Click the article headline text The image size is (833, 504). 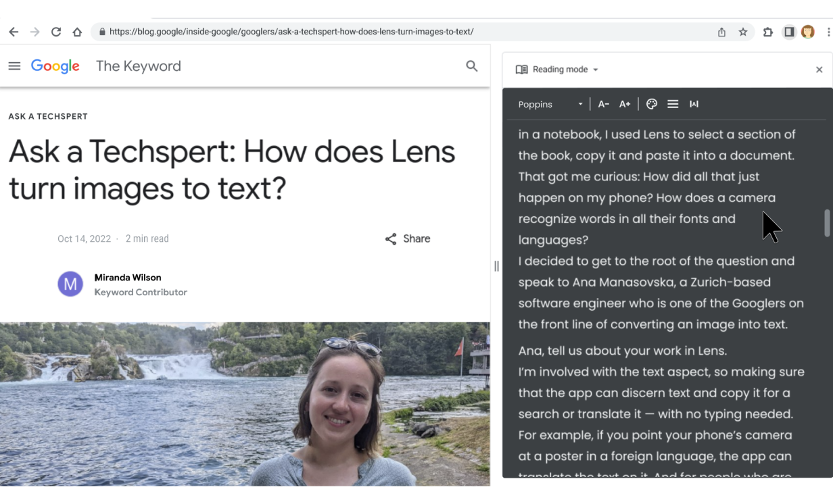[x=232, y=170]
